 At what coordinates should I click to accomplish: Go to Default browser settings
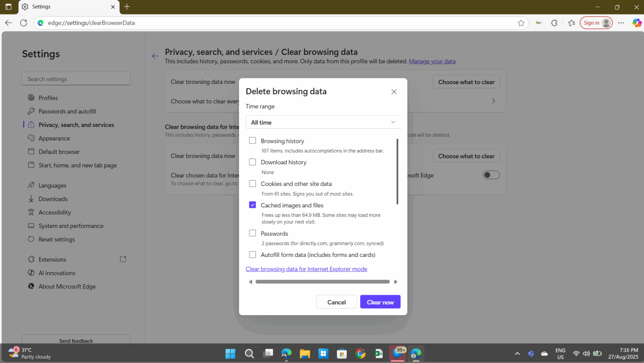[x=59, y=151]
